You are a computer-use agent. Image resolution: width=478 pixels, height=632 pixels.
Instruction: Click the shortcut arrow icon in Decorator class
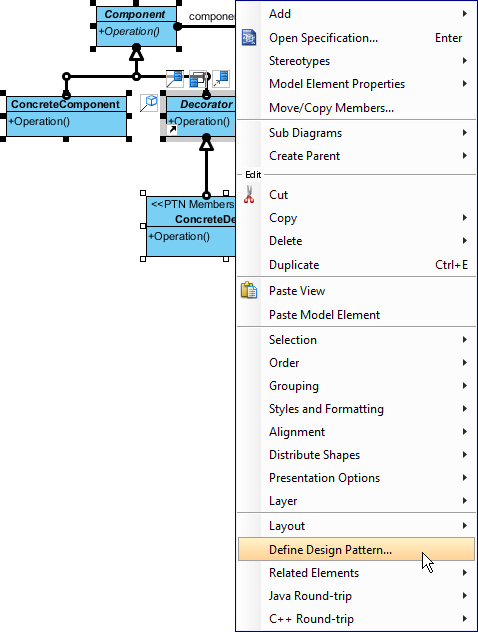pyautogui.click(x=172, y=130)
